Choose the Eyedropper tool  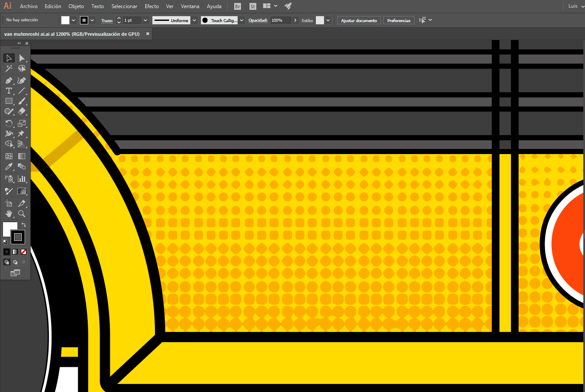coord(9,167)
